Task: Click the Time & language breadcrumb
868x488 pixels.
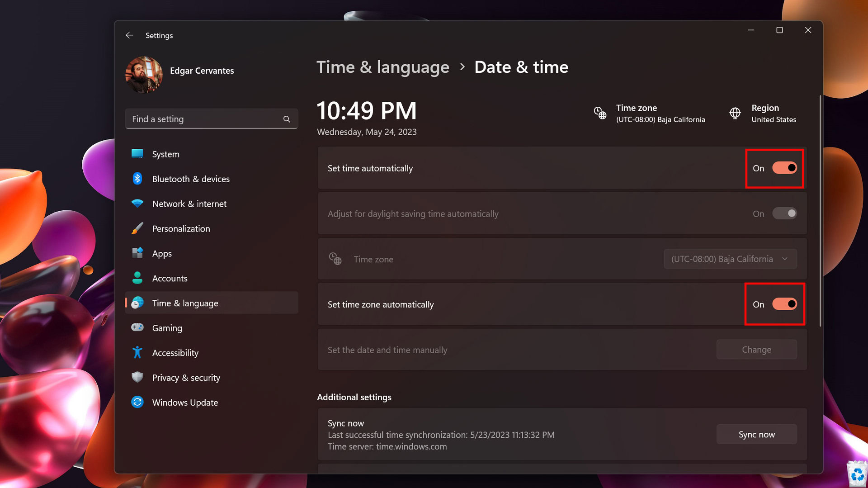Action: [382, 67]
